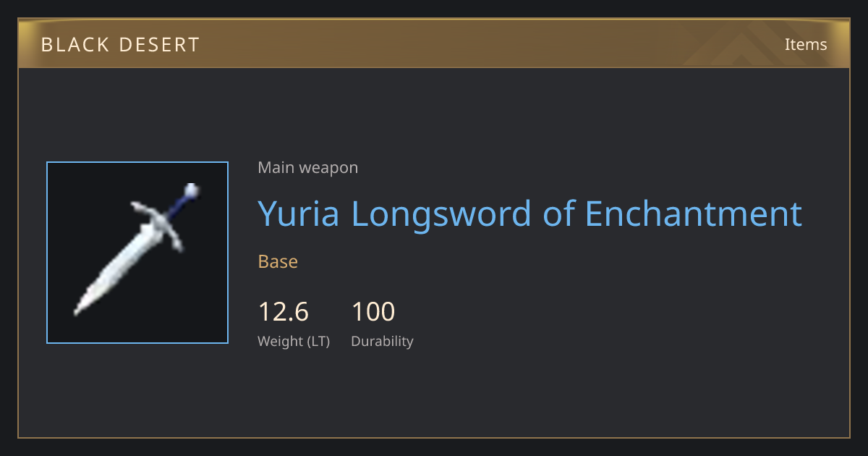Open the Items link in header
868x456 pixels.
click(806, 44)
